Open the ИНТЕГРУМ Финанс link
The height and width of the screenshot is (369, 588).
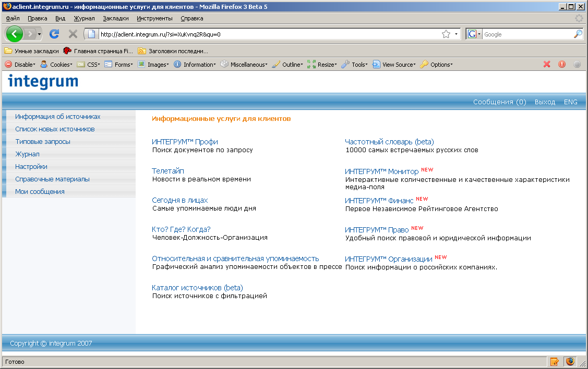click(379, 201)
